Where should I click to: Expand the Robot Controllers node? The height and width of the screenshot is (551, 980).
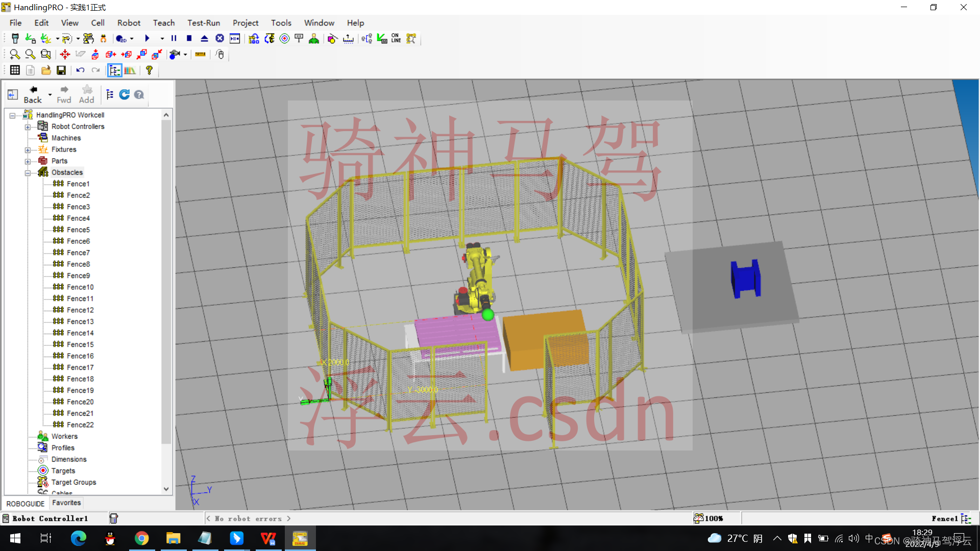tap(28, 127)
